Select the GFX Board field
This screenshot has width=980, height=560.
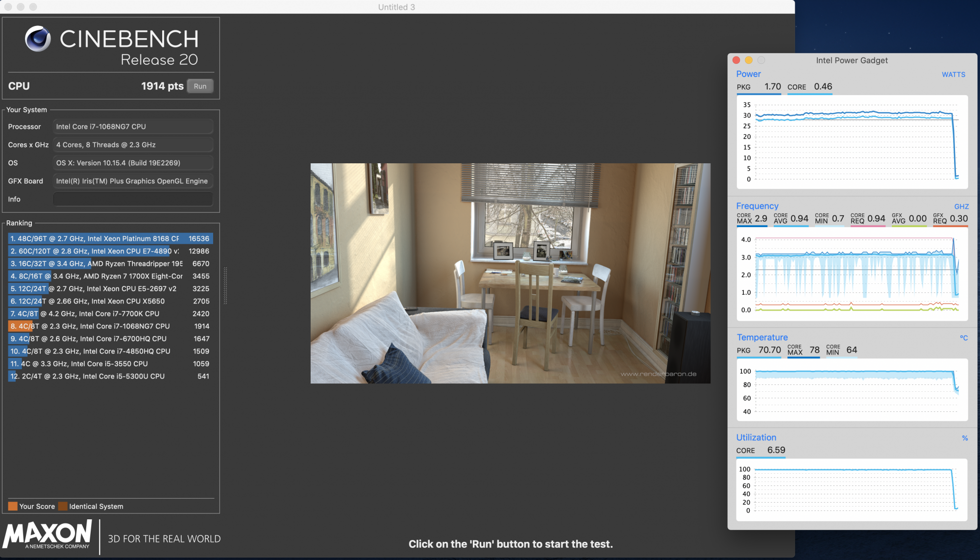tap(133, 181)
